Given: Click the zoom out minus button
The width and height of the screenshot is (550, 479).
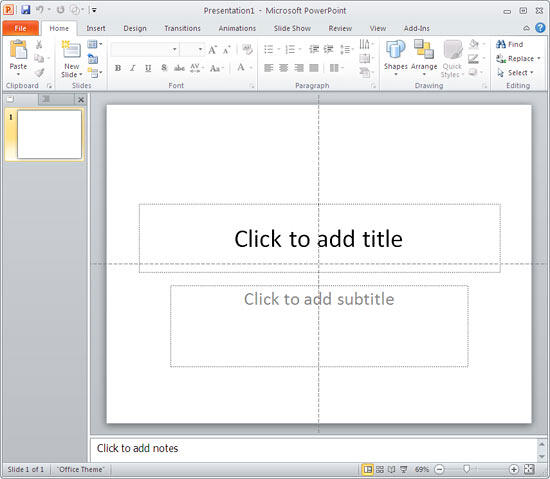Looking at the screenshot, I should (x=439, y=469).
